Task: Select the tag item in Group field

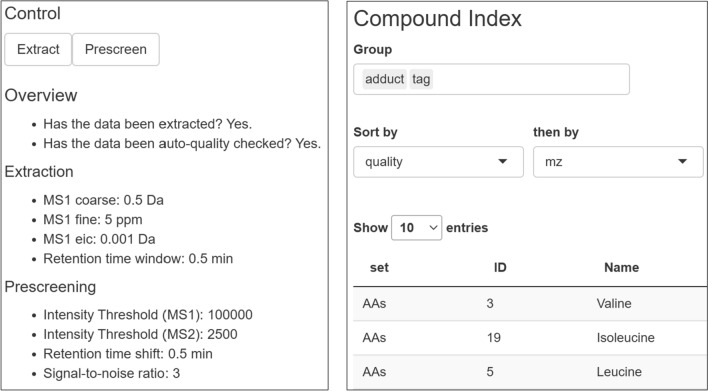Action: coord(421,79)
